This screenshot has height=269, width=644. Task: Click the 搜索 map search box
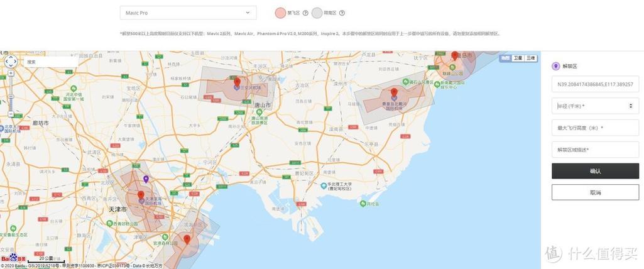[50, 62]
